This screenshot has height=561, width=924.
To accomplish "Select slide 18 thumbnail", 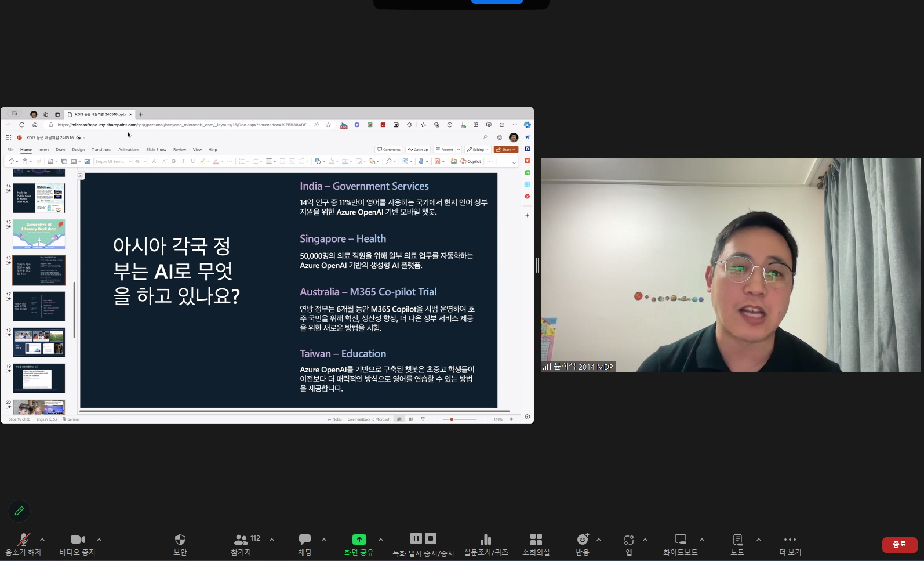I will coord(39,342).
